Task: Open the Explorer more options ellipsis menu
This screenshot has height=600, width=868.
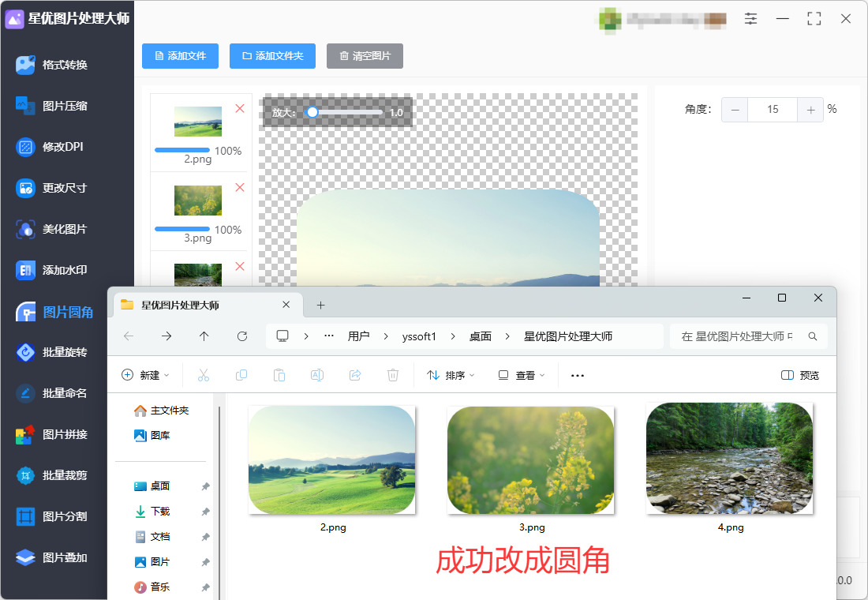Action: coord(578,375)
